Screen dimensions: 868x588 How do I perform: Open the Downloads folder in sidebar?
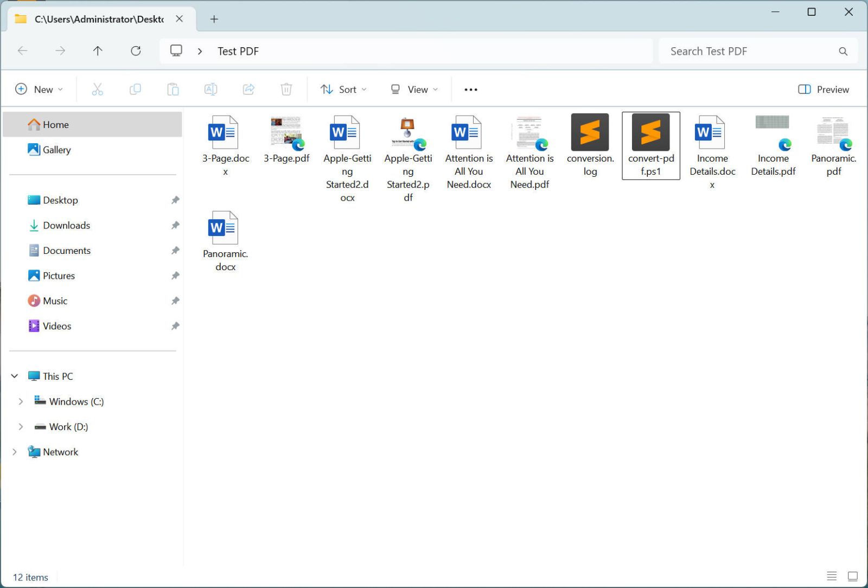[66, 225]
